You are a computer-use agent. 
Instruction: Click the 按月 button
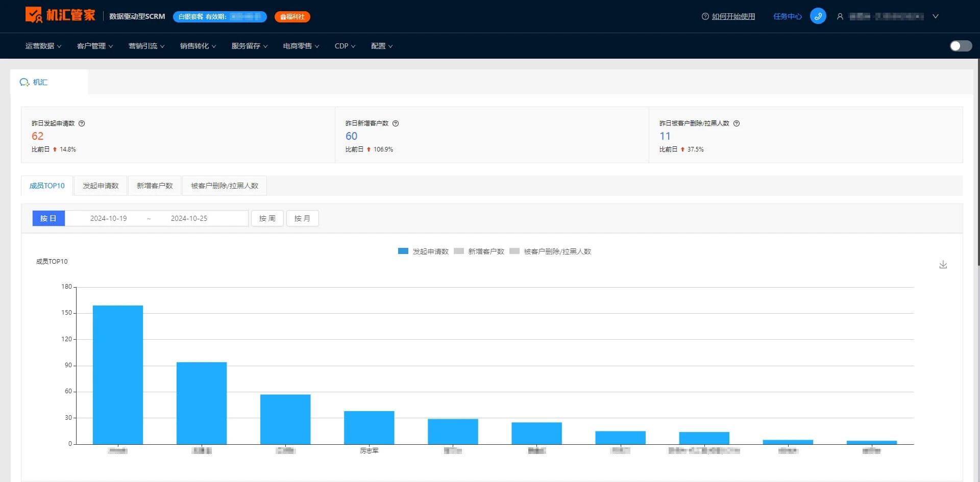303,218
